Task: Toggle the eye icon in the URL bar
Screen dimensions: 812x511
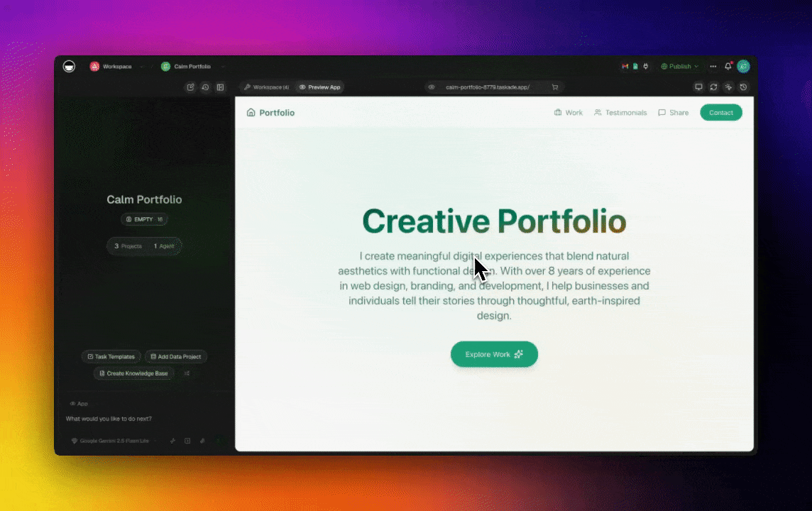Action: [x=432, y=87]
